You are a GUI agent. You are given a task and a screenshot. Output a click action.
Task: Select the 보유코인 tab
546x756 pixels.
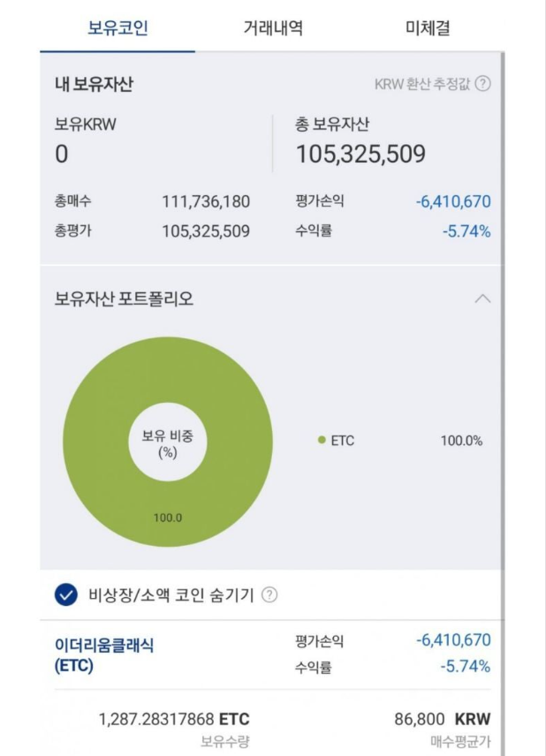coord(118,27)
